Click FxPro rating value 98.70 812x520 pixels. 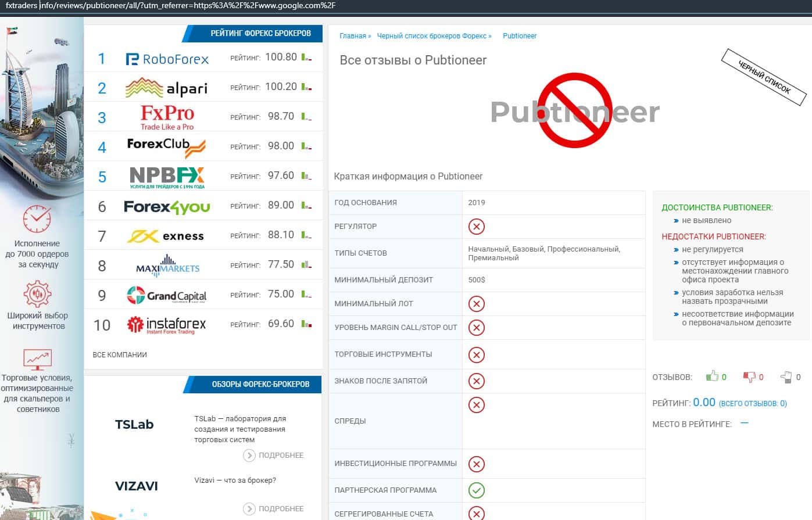point(281,116)
